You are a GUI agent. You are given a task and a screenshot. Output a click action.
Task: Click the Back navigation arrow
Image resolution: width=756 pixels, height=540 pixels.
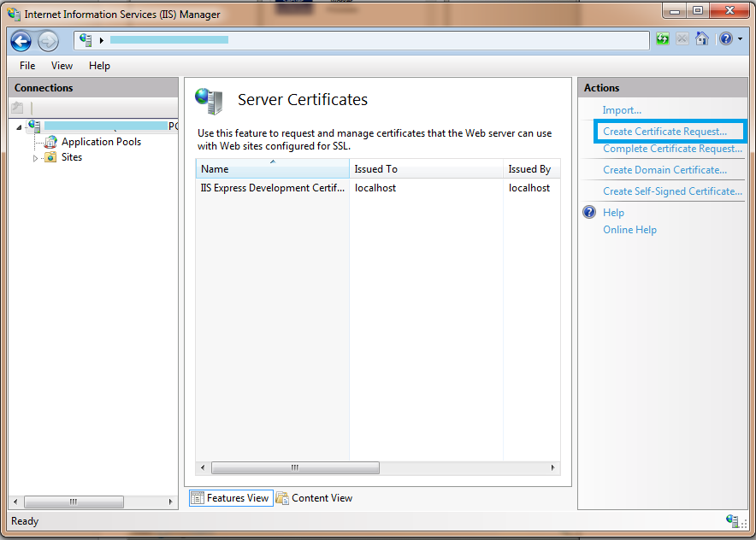[x=21, y=40]
